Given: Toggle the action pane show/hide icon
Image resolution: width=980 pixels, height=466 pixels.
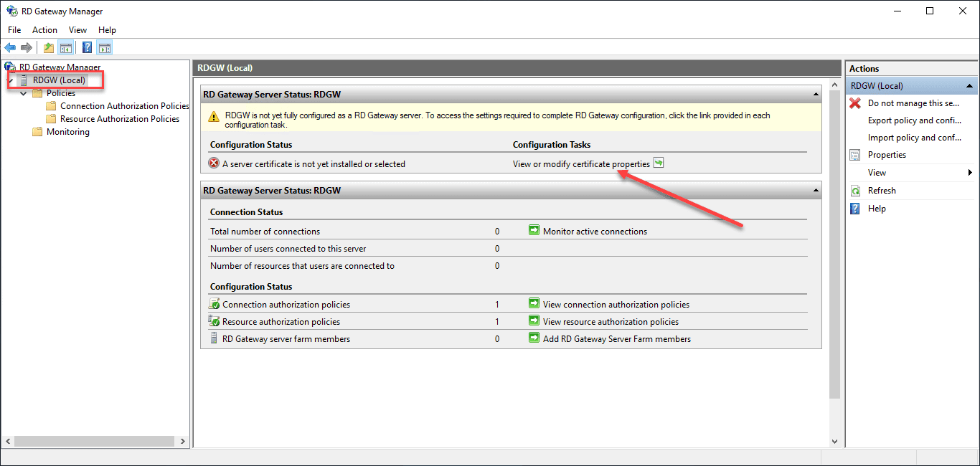Looking at the screenshot, I should (105, 47).
